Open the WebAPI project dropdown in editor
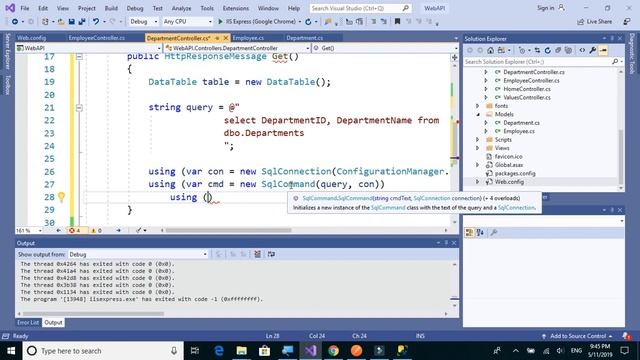The image size is (640, 360). [89, 48]
